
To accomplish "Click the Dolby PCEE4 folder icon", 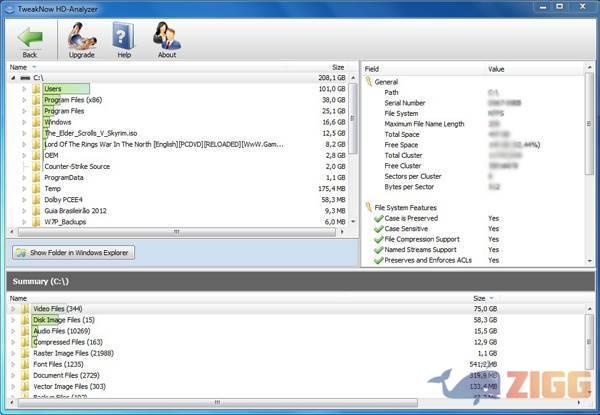I will (36, 200).
